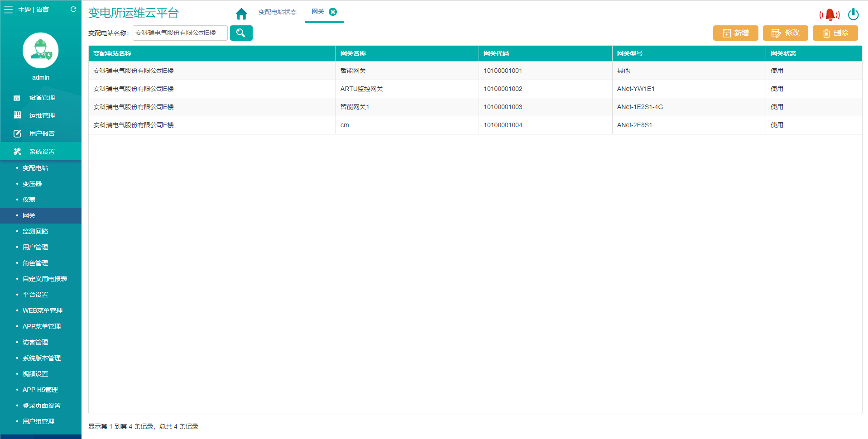868x439 pixels.
Task: Click the admin username label
Action: coord(41,77)
